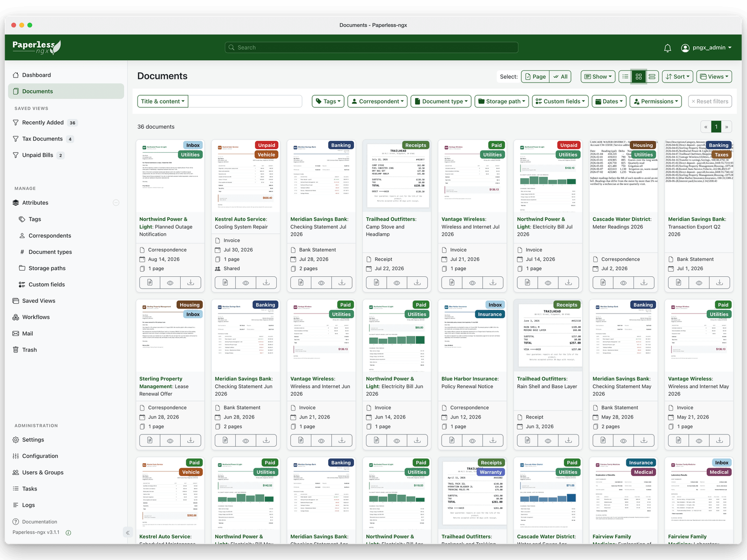Open the Kestrel Auto Service Cooling System thumbnail
Screen dimensions: 747x560
pos(246,176)
